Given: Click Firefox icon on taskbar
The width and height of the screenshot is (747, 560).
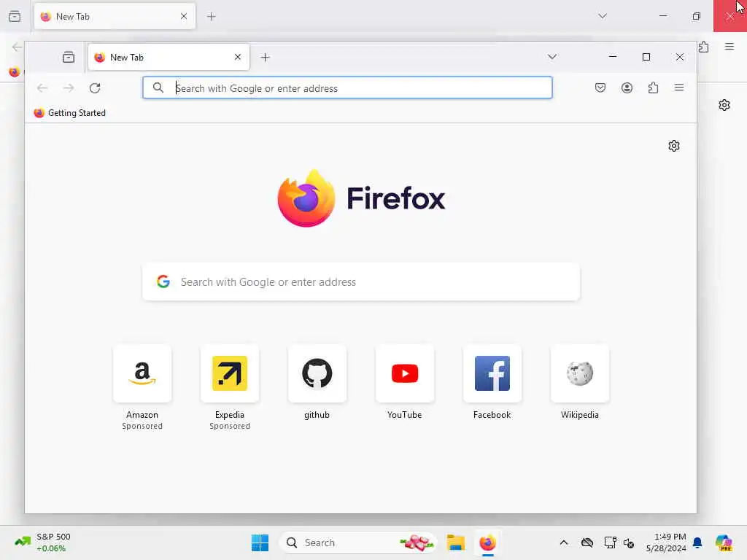Looking at the screenshot, I should point(488,542).
